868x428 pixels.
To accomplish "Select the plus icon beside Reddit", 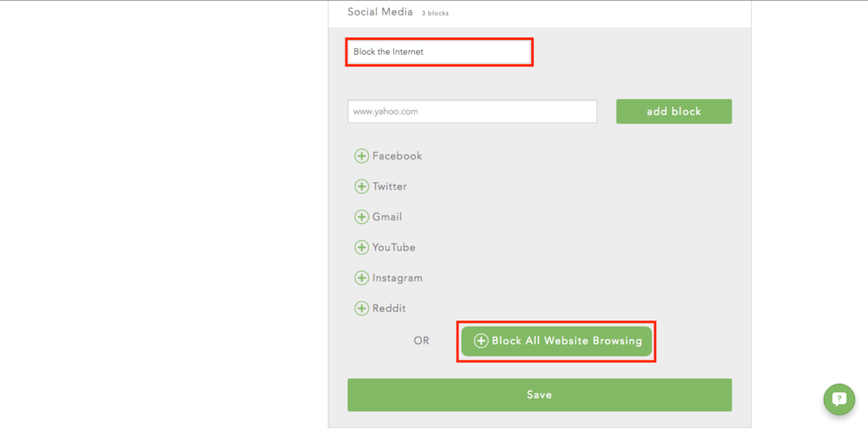I will (x=361, y=308).
